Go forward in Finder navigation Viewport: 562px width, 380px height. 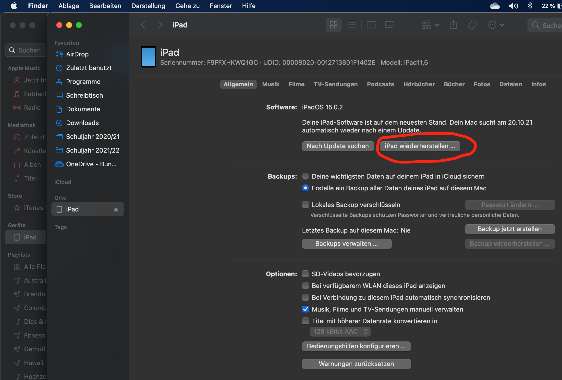click(160, 25)
